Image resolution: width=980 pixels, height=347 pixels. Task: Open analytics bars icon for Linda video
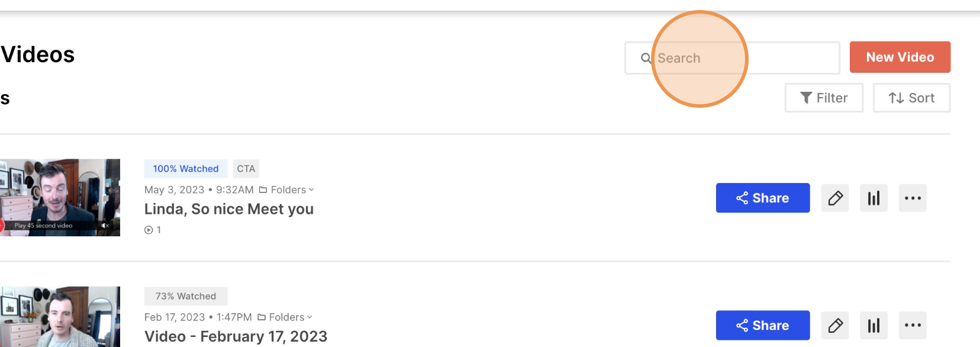pyautogui.click(x=873, y=198)
